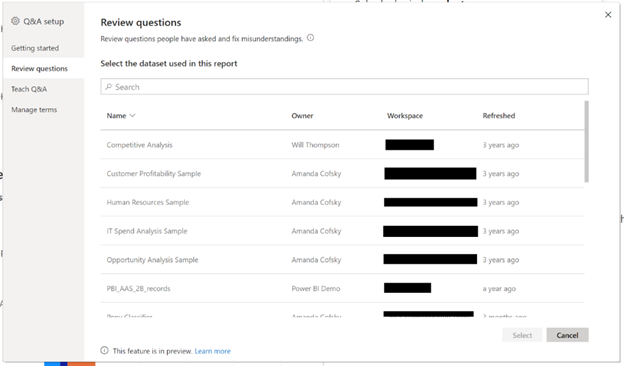
Task: Close the Q&A setup dialog
Action: (608, 15)
